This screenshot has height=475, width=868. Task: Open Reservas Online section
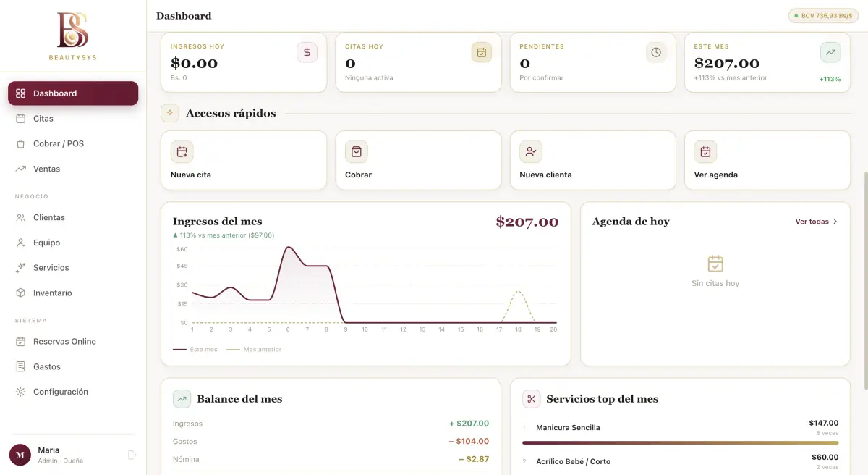[73, 342]
